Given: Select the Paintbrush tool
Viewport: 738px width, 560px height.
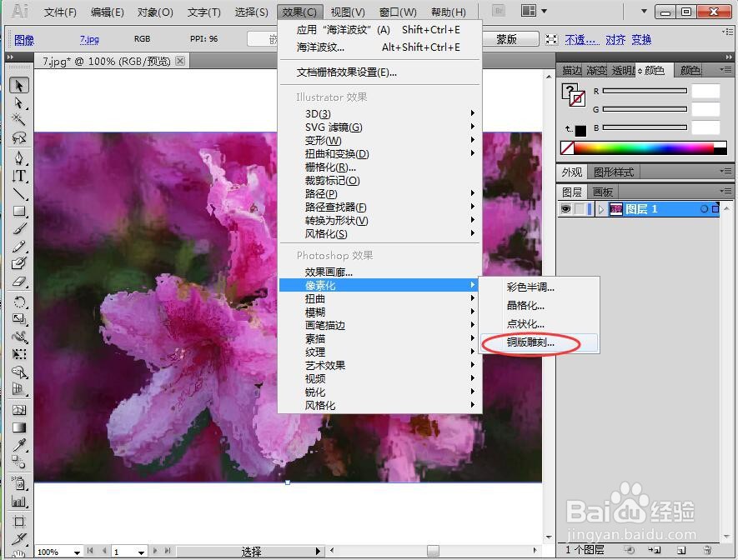Looking at the screenshot, I should [x=19, y=230].
